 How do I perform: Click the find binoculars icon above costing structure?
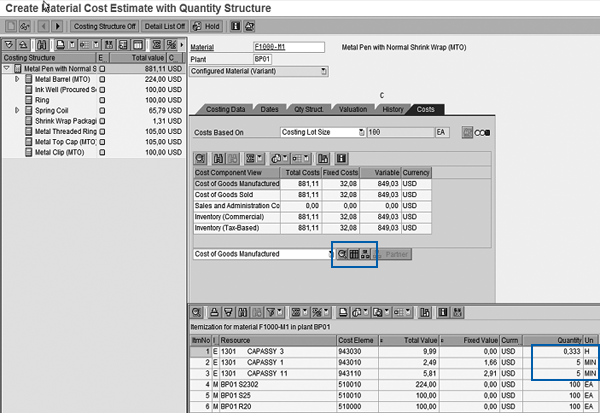tap(41, 45)
